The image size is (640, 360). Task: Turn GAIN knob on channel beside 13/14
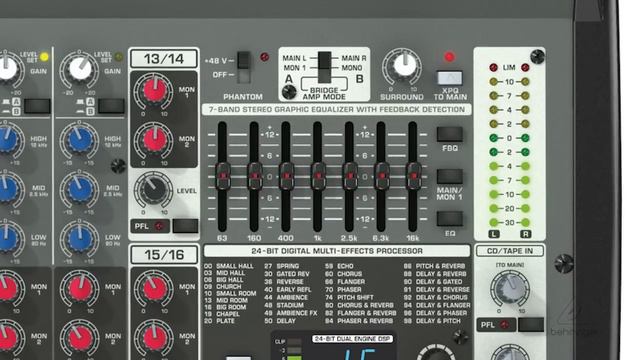80,68
